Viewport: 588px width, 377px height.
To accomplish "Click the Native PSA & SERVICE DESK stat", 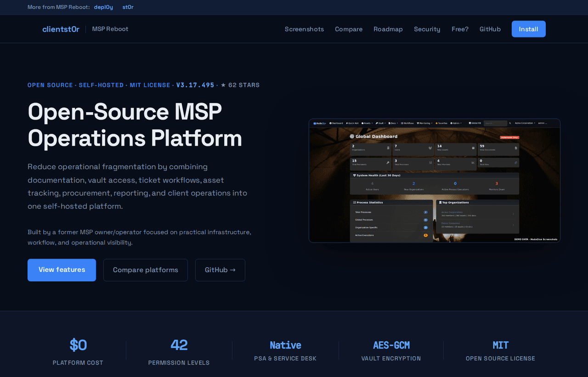I will point(285,352).
